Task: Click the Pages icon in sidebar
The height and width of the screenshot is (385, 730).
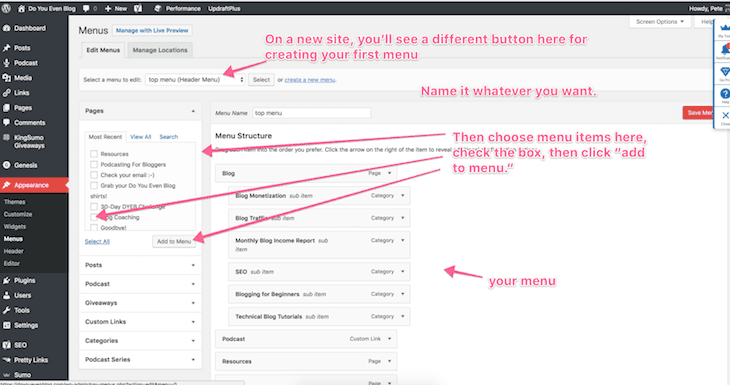Action: tap(7, 108)
